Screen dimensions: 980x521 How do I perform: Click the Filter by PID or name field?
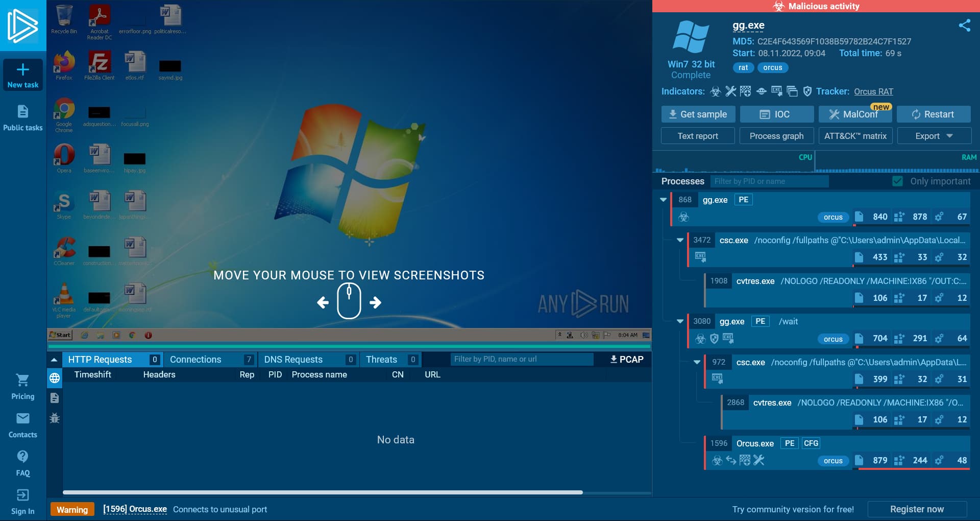click(x=769, y=181)
